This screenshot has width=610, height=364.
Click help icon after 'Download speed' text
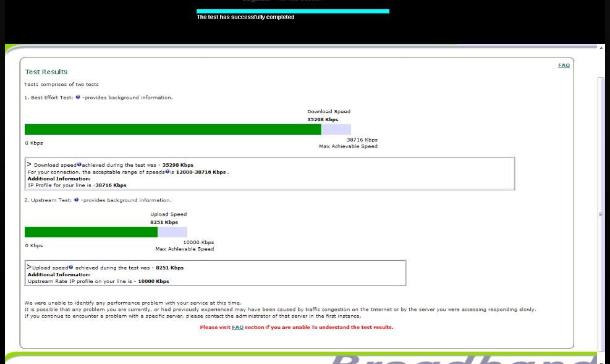tap(79, 164)
